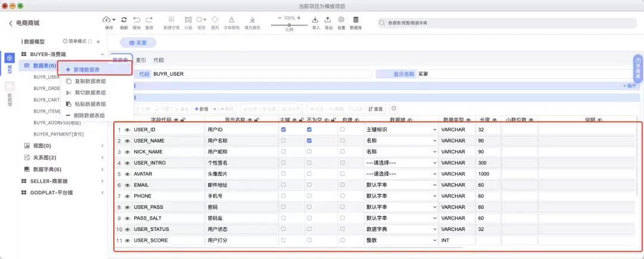Select the 分组 group tool
Screen dimensions: 644x259
[x=188, y=19]
